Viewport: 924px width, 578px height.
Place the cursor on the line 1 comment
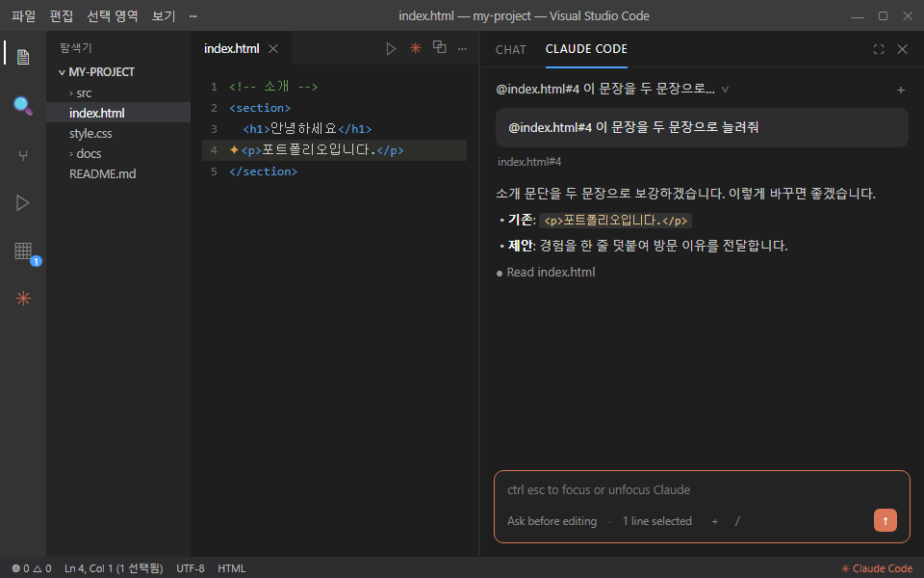[273, 87]
